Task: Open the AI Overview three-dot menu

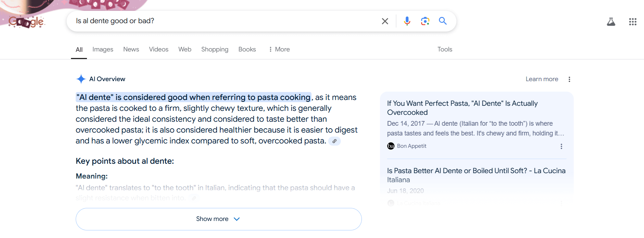Action: (569, 79)
